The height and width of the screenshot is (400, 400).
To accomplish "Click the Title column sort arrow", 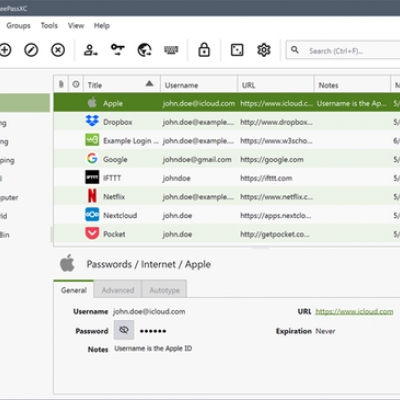I will tap(149, 83).
